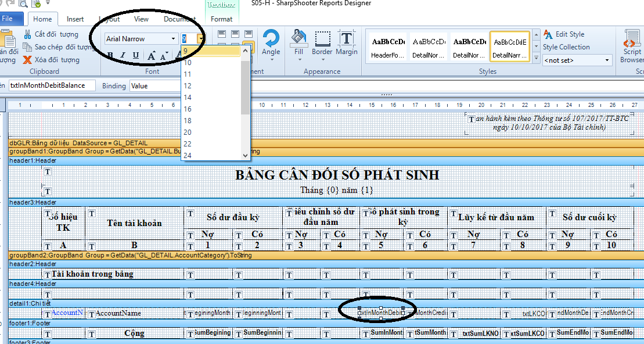Open the Script Browser

pos(632,46)
